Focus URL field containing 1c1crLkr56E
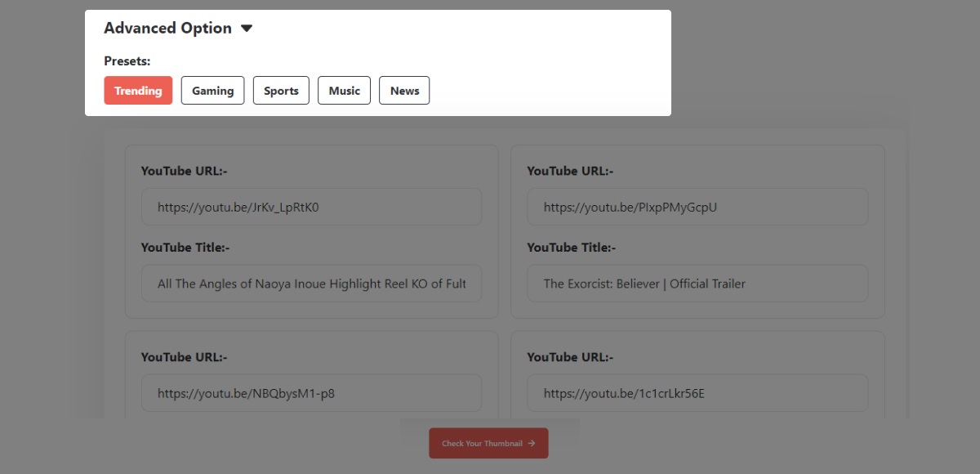This screenshot has height=474, width=980. (697, 393)
